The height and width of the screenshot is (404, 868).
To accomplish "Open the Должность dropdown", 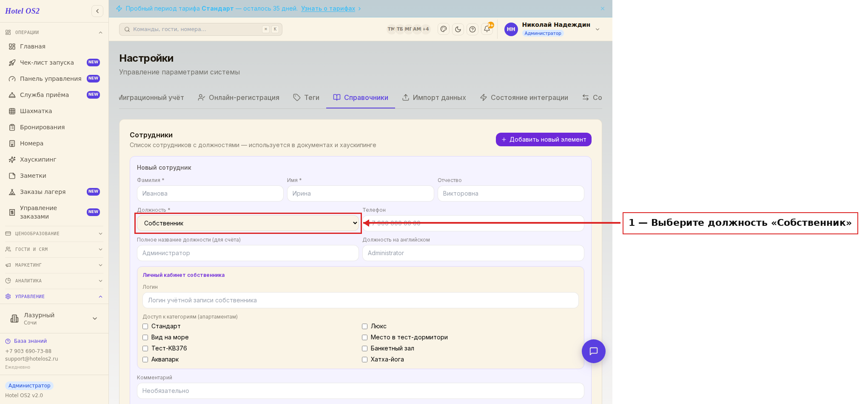I will (x=248, y=223).
